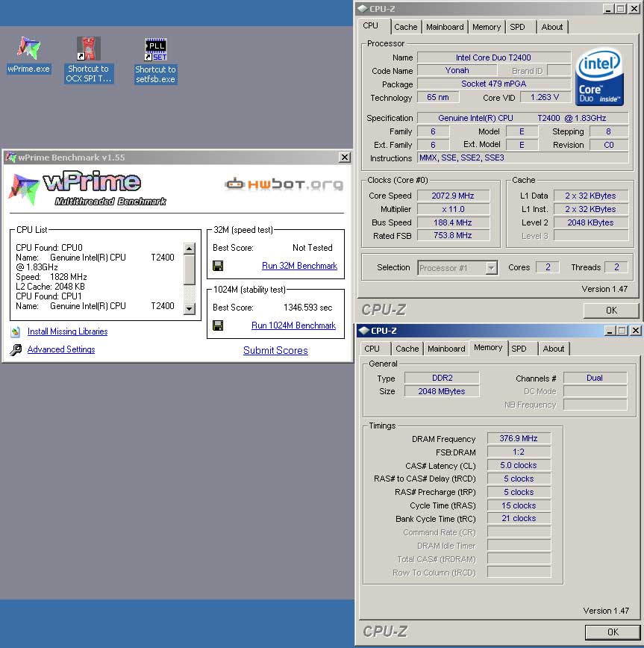This screenshot has height=648, width=644.
Task: Run the 1024M Benchmark
Action: (x=294, y=325)
